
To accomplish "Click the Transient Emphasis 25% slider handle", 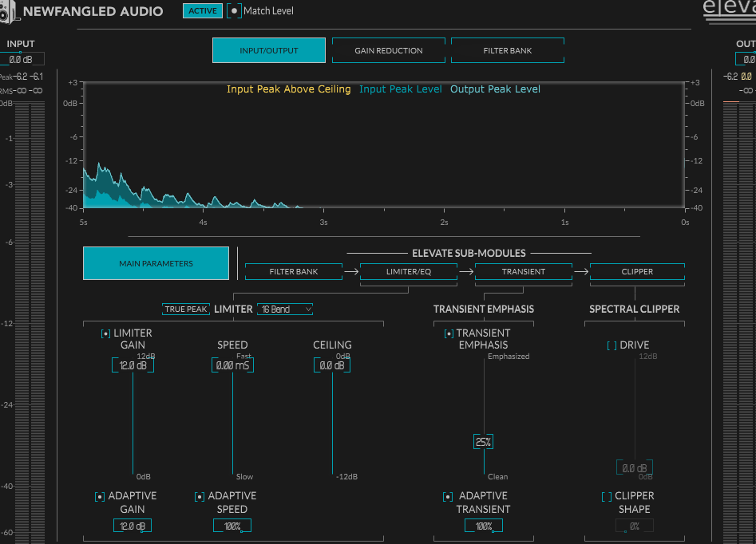I will coord(483,442).
